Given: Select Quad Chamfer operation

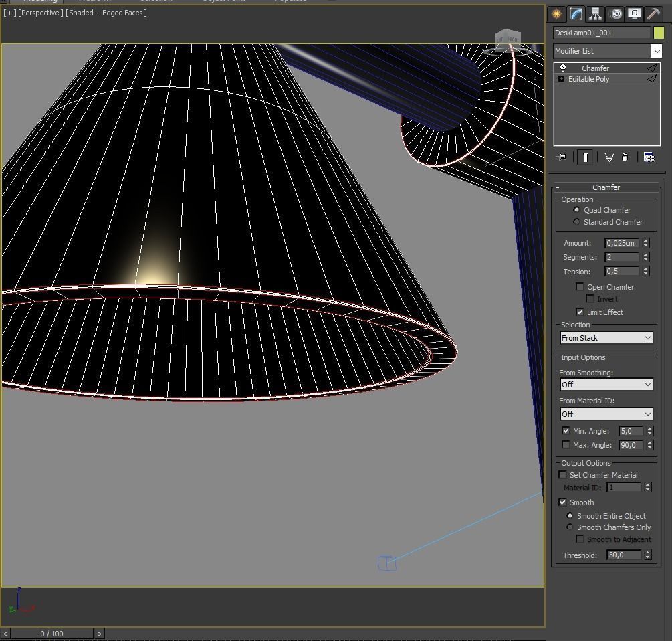Looking at the screenshot, I should [576, 210].
